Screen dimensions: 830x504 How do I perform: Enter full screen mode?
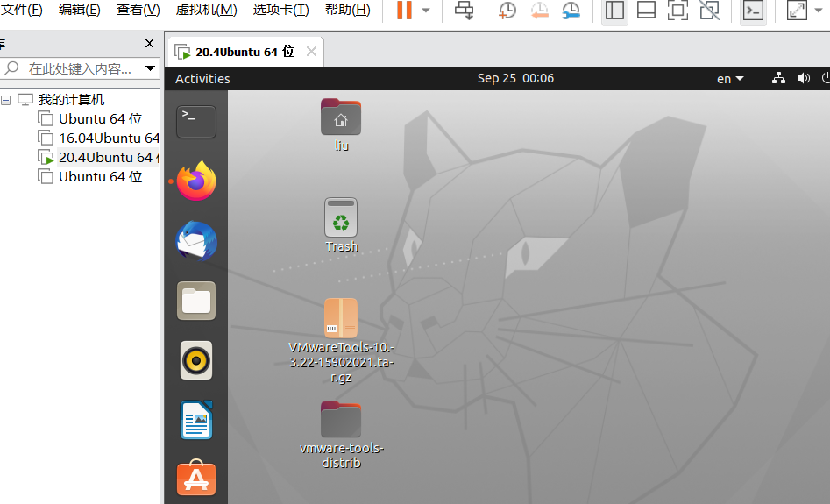[x=678, y=10]
